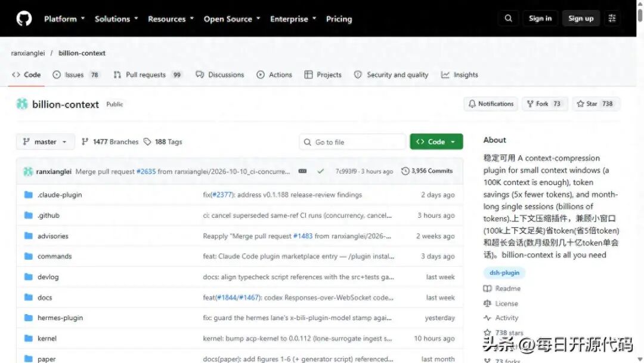Open commit hash 7c993f9
The height and width of the screenshot is (363, 644).
pyautogui.click(x=346, y=171)
